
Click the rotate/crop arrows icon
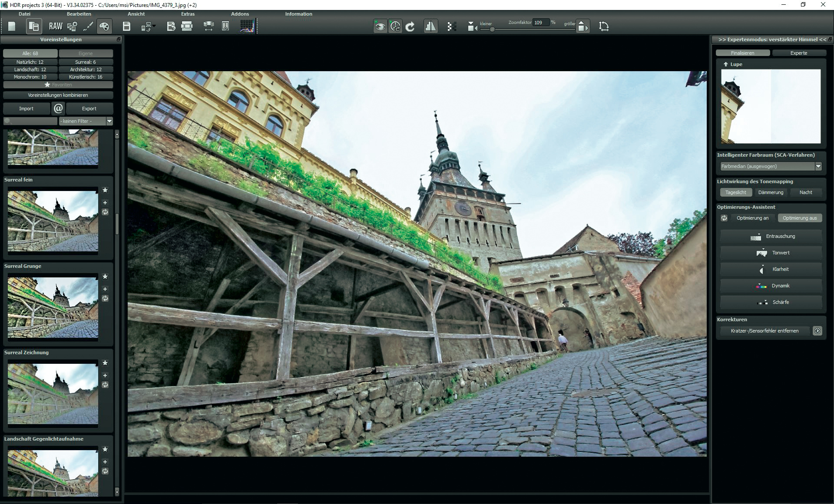(603, 26)
